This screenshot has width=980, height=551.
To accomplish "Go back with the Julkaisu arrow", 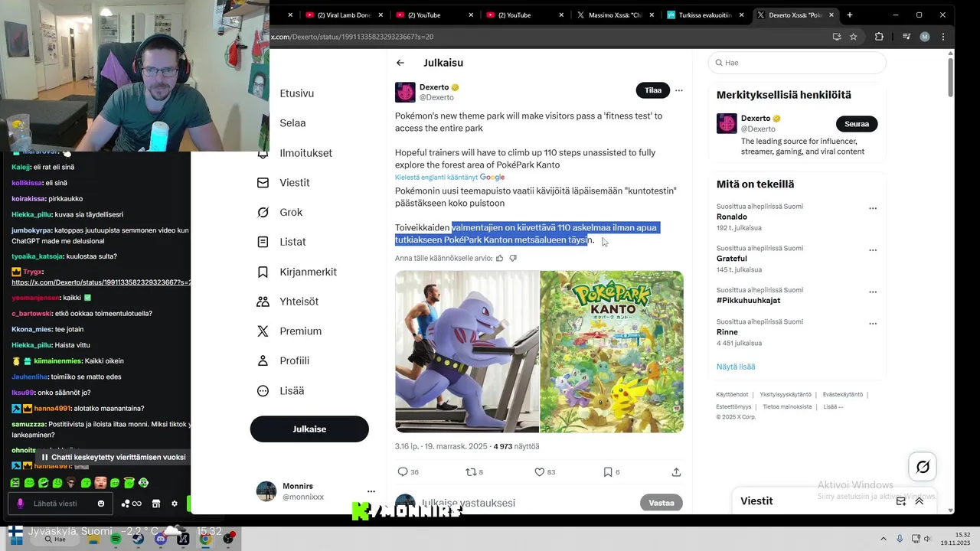I will (x=400, y=63).
